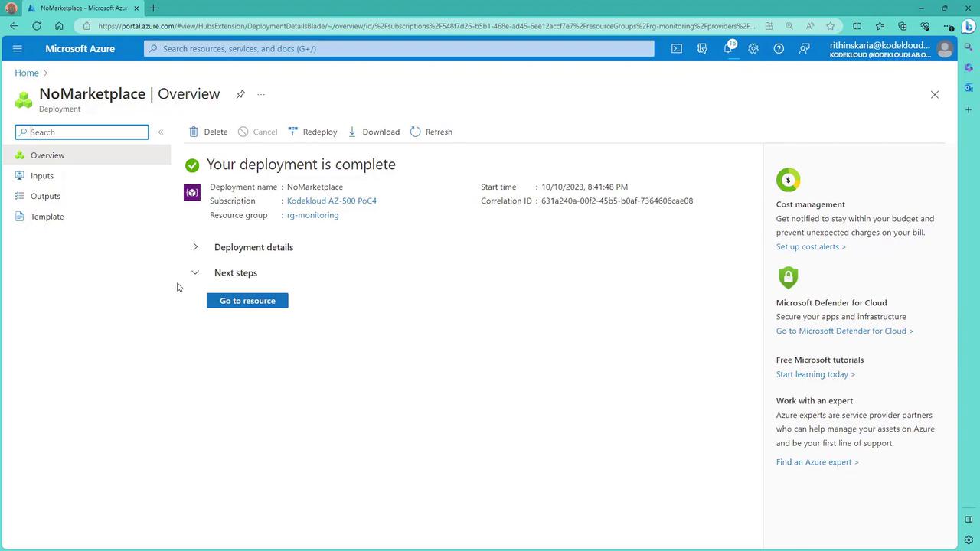This screenshot has width=980, height=551.
Task: Open the Directories and subscriptions filter icon
Action: tap(702, 48)
